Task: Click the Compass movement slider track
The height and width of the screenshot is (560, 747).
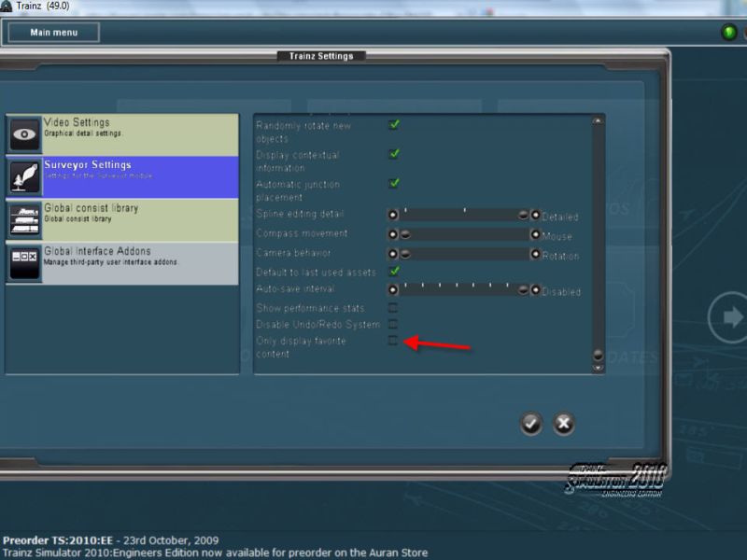Action: [464, 234]
